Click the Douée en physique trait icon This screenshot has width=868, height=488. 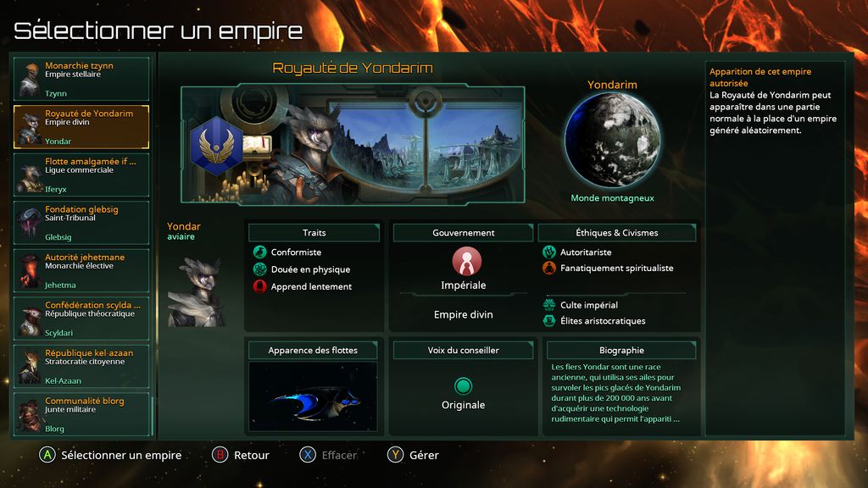click(259, 269)
